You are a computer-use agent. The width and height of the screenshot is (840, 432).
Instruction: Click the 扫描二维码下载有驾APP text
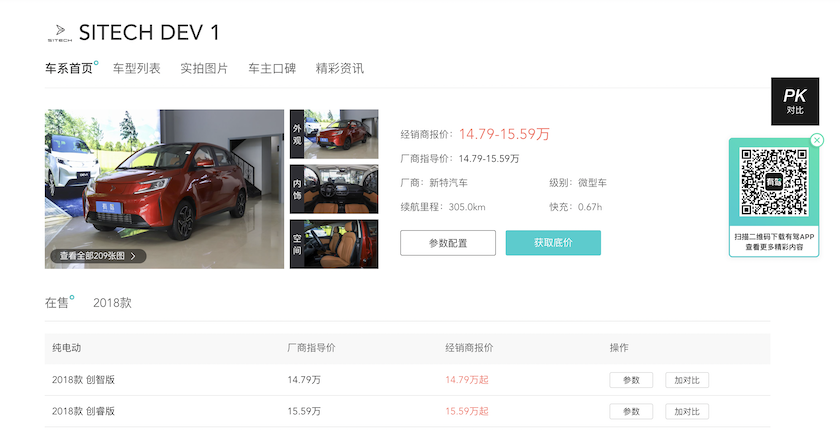pyautogui.click(x=774, y=236)
